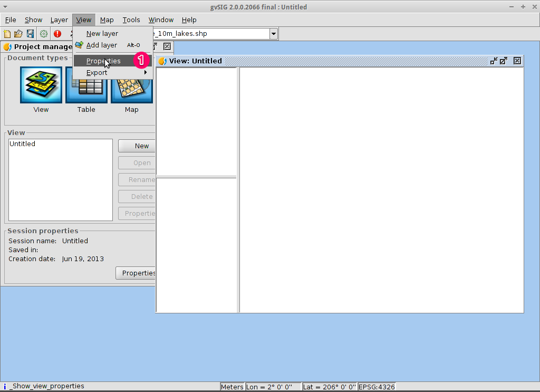Click the Delete view button
The height and width of the screenshot is (392, 540).
pos(137,197)
